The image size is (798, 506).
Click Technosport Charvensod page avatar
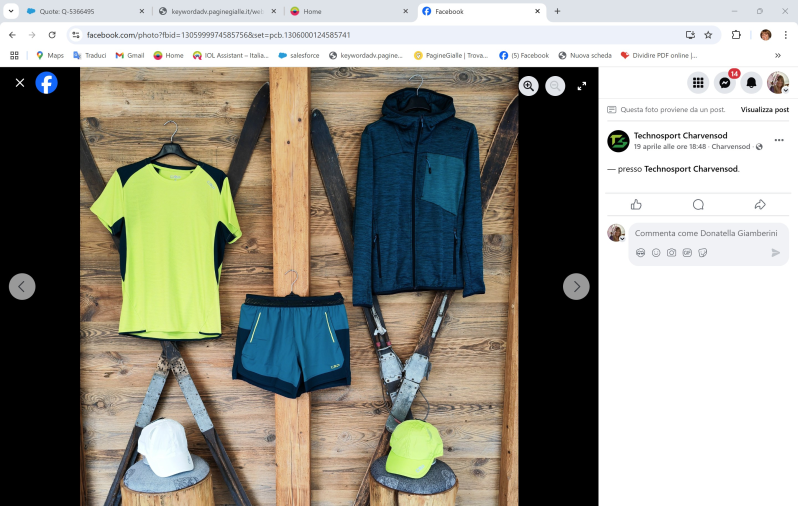pos(618,141)
